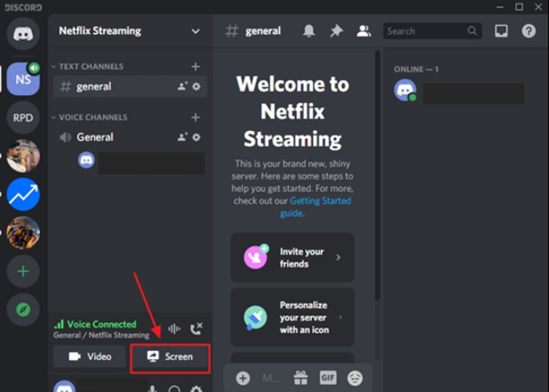Open the gift Nitro icon
The height and width of the screenshot is (392, 549).
coord(301,378)
